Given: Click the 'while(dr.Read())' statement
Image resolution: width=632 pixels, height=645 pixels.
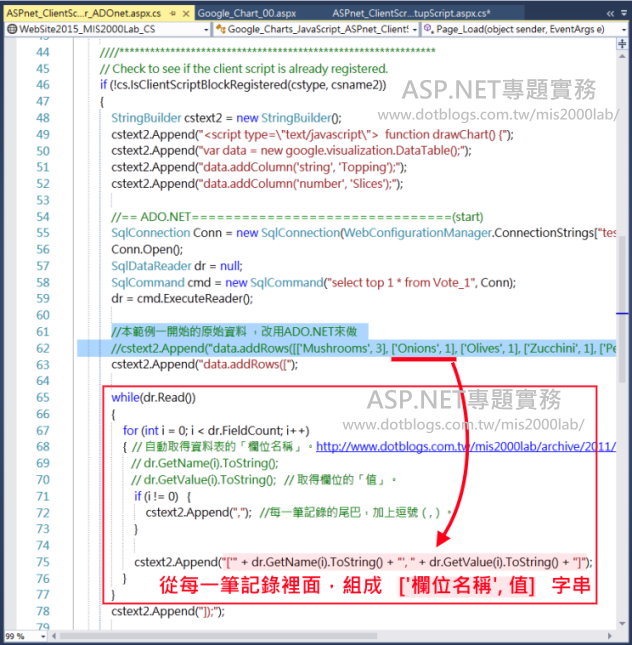Looking at the screenshot, I should pyautogui.click(x=153, y=398).
